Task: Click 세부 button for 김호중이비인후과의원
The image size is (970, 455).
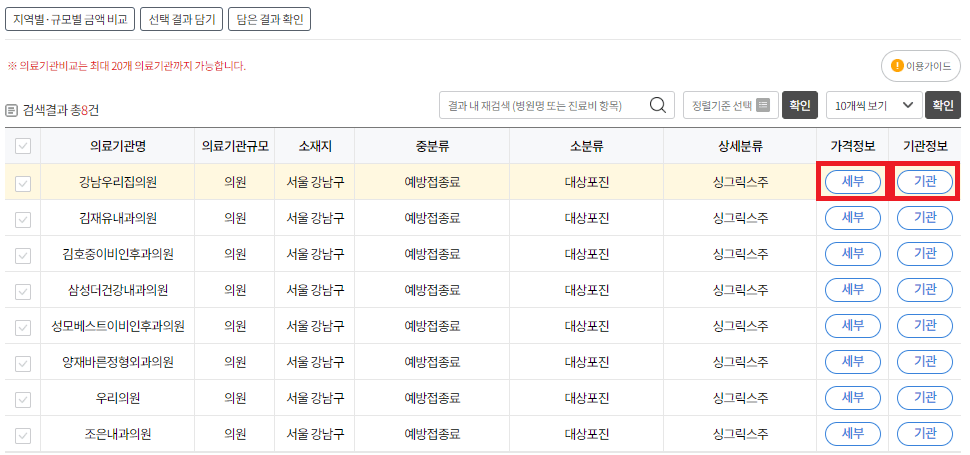Action: (852, 254)
